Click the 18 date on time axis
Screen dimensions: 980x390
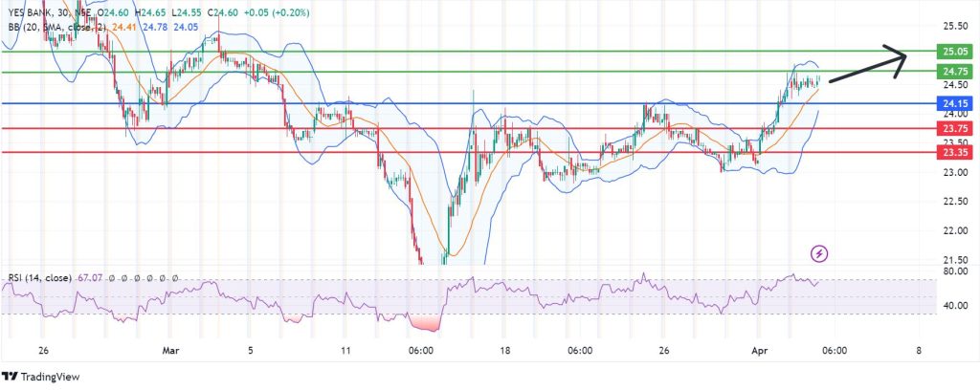tap(505, 351)
